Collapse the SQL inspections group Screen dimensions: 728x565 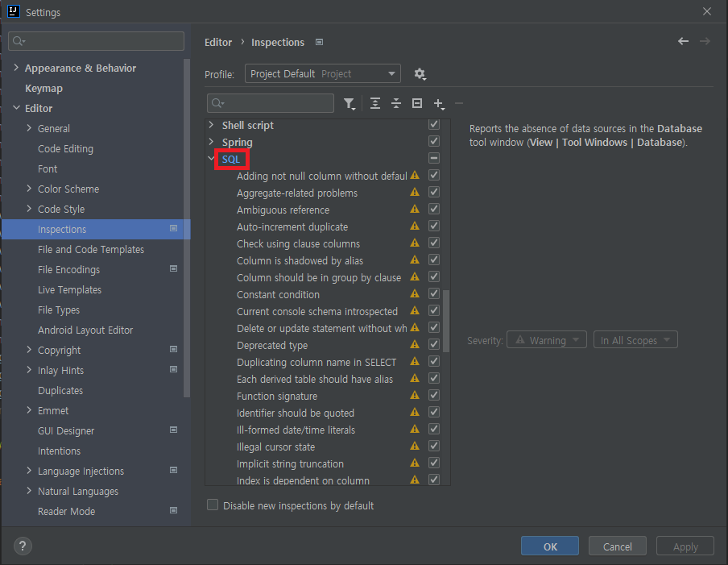click(211, 159)
